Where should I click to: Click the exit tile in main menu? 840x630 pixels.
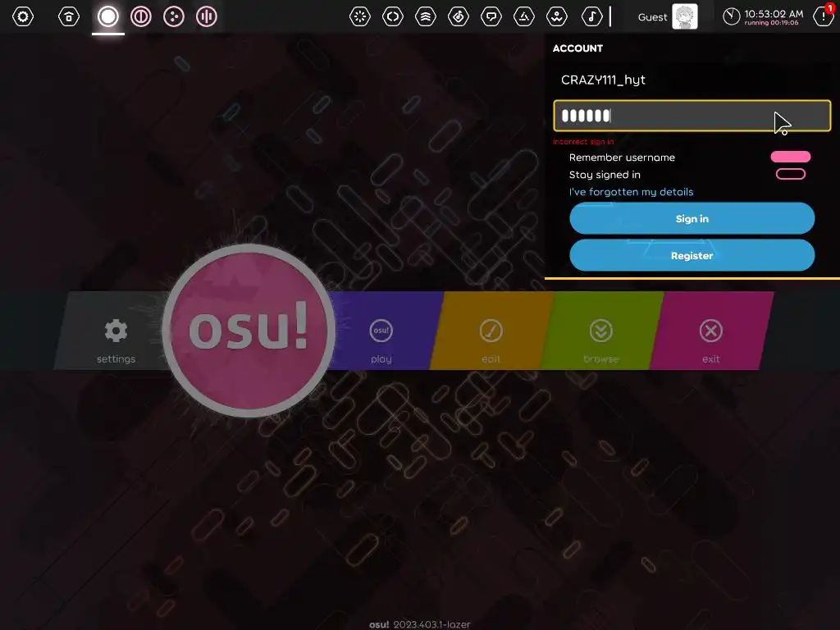click(x=711, y=331)
